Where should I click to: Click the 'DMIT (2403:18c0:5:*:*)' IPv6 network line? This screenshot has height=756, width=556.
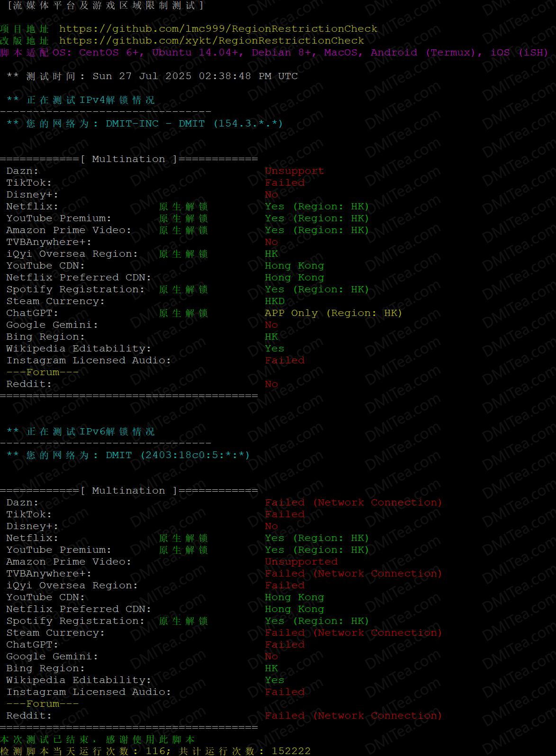[x=178, y=455]
